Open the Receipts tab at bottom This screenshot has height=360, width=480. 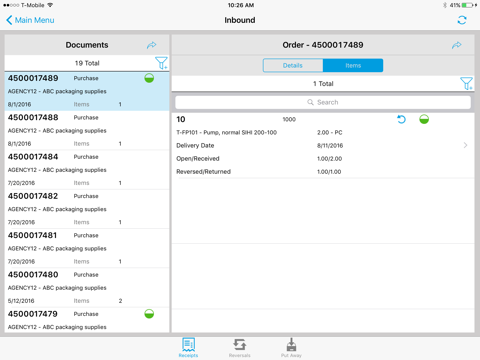188,347
